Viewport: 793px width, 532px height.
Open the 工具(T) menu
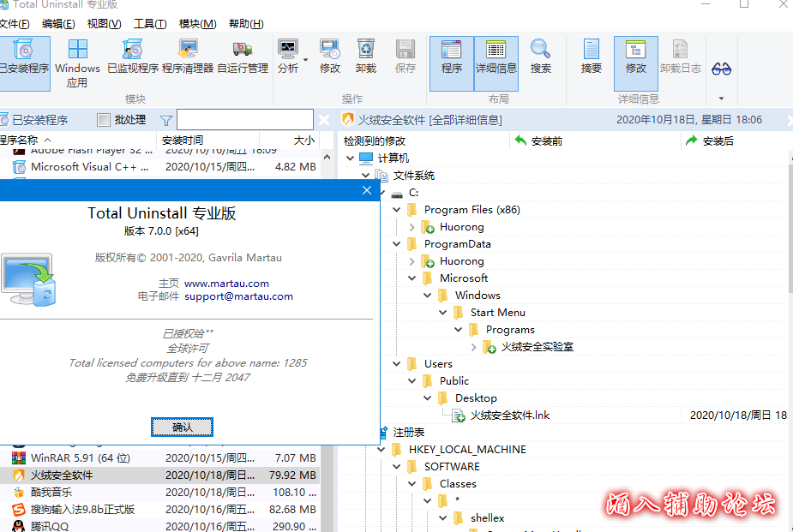point(150,24)
